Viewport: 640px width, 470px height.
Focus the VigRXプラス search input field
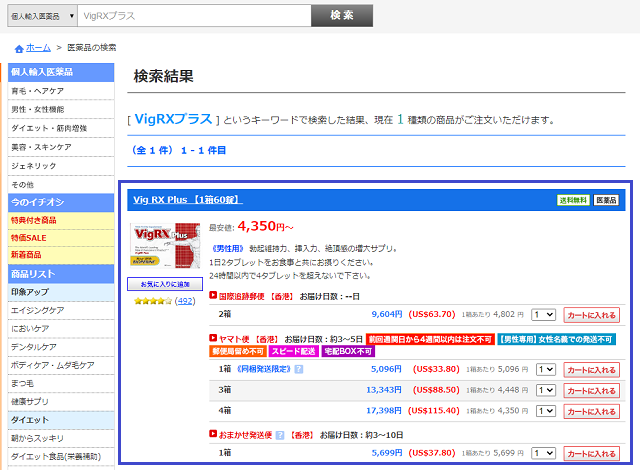[194, 16]
